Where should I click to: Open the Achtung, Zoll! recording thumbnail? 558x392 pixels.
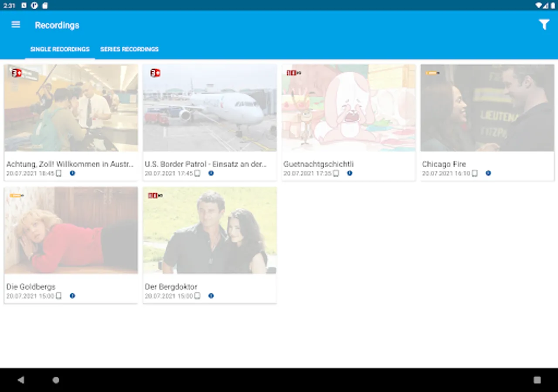(x=71, y=108)
